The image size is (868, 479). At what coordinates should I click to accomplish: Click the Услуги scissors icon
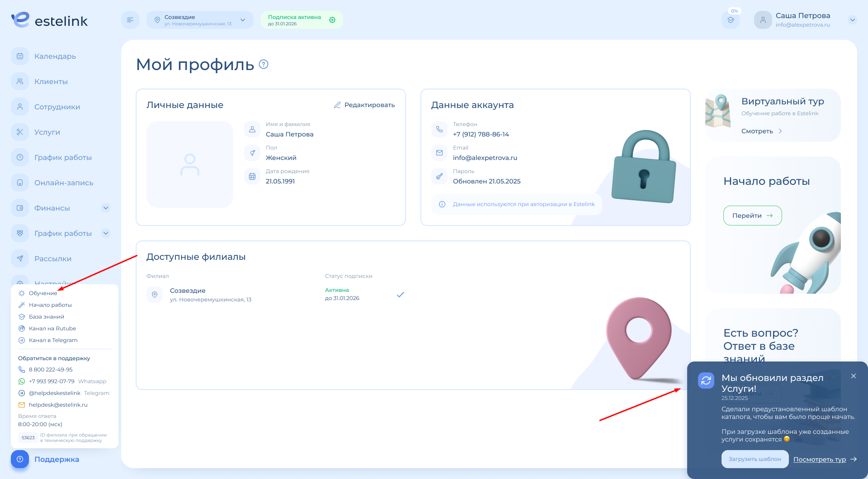pyautogui.click(x=20, y=132)
